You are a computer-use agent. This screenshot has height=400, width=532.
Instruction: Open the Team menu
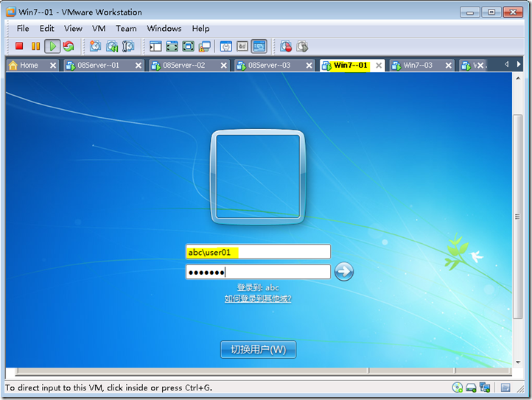point(126,28)
